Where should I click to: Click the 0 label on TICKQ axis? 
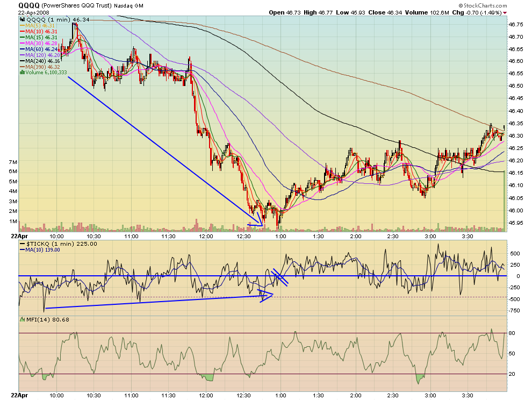[x=518, y=276]
